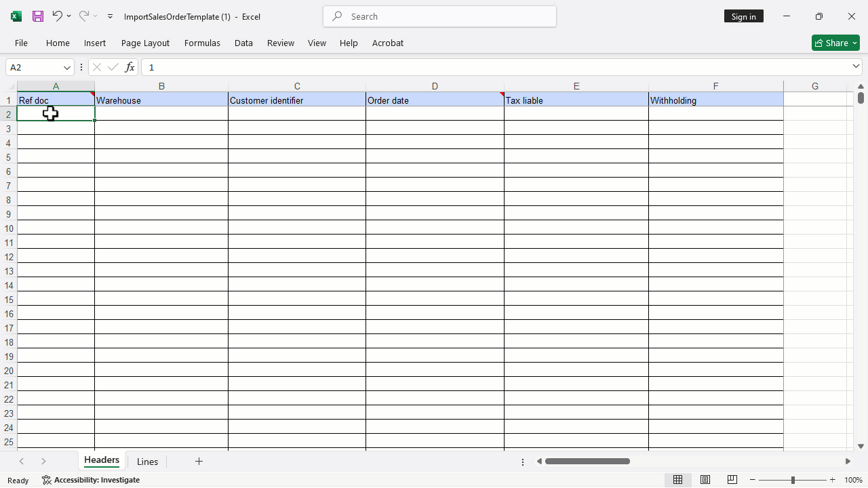Click the Name Box showing A2
The width and height of the screenshot is (868, 488).
34,67
